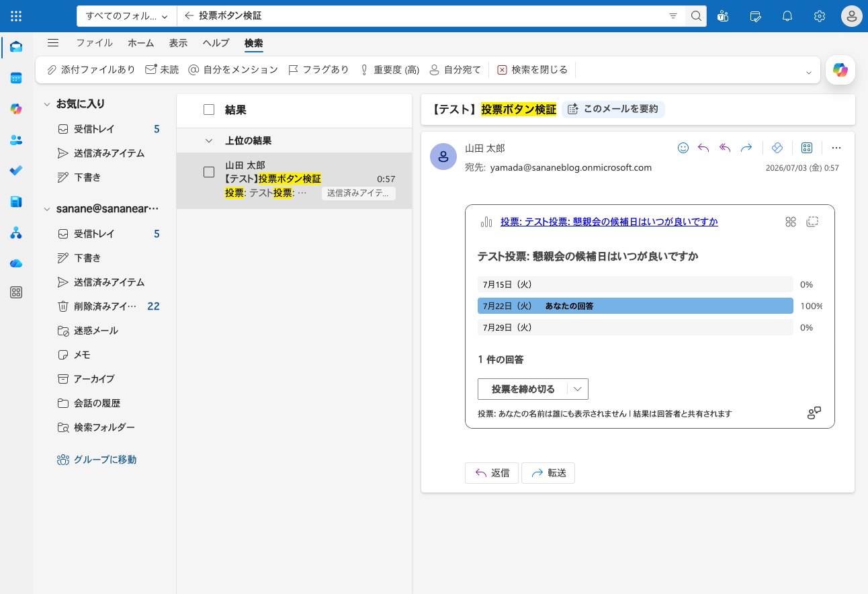
Task: Add an emoji reaction to message
Action: [683, 148]
